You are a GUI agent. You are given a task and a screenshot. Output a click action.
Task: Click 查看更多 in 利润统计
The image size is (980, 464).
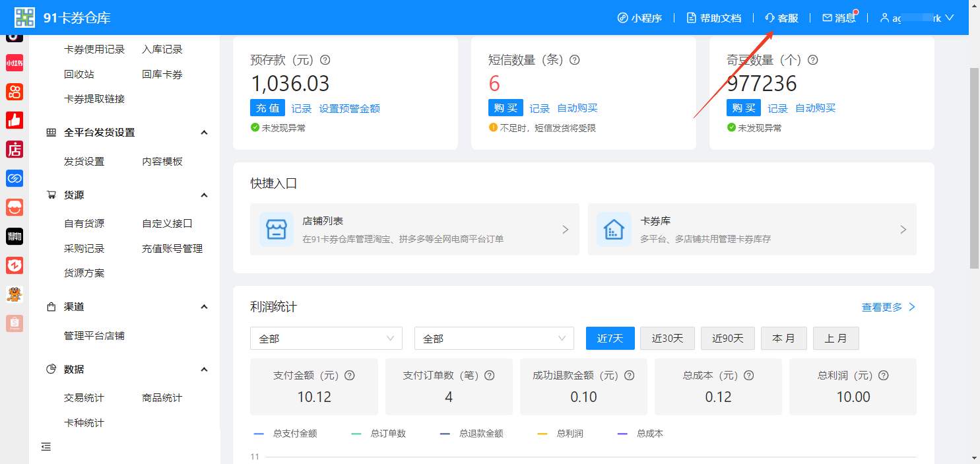pos(888,307)
